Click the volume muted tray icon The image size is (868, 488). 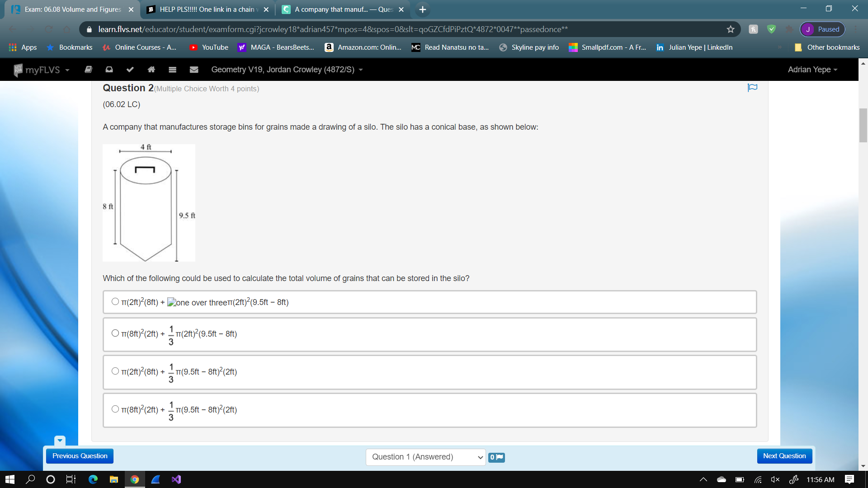pyautogui.click(x=775, y=479)
